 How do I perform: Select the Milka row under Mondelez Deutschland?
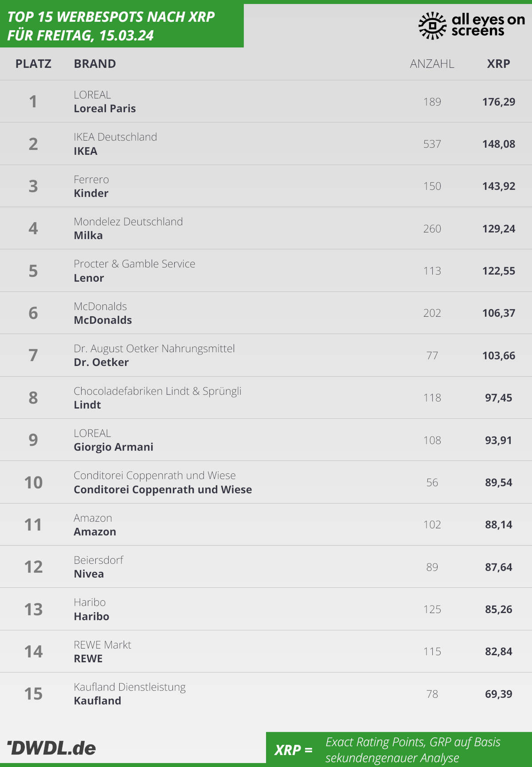266,228
